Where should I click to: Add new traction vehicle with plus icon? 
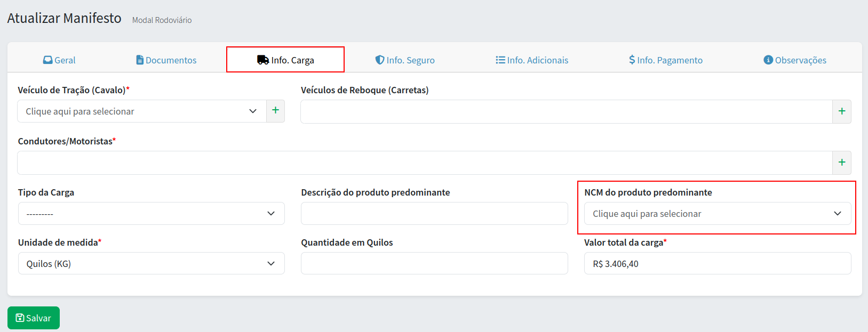(275, 111)
